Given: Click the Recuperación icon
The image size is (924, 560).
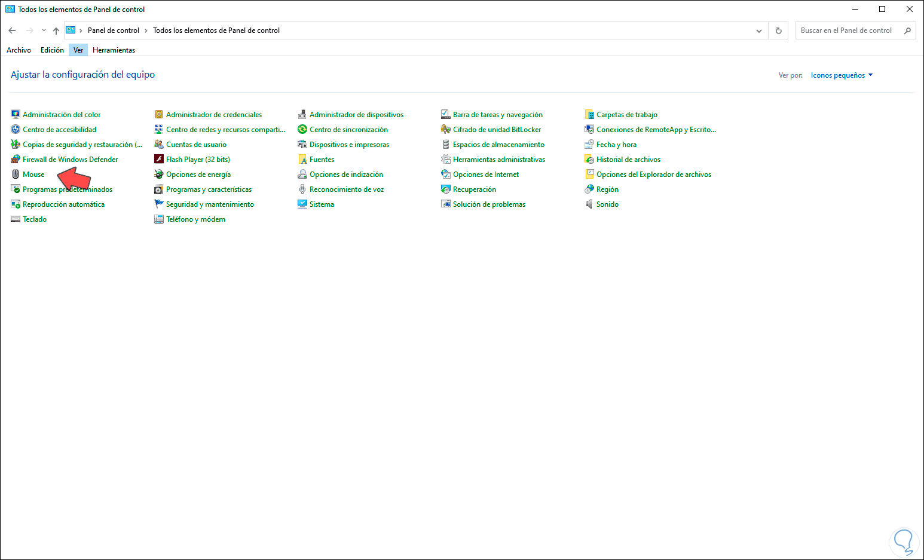Looking at the screenshot, I should pos(446,189).
